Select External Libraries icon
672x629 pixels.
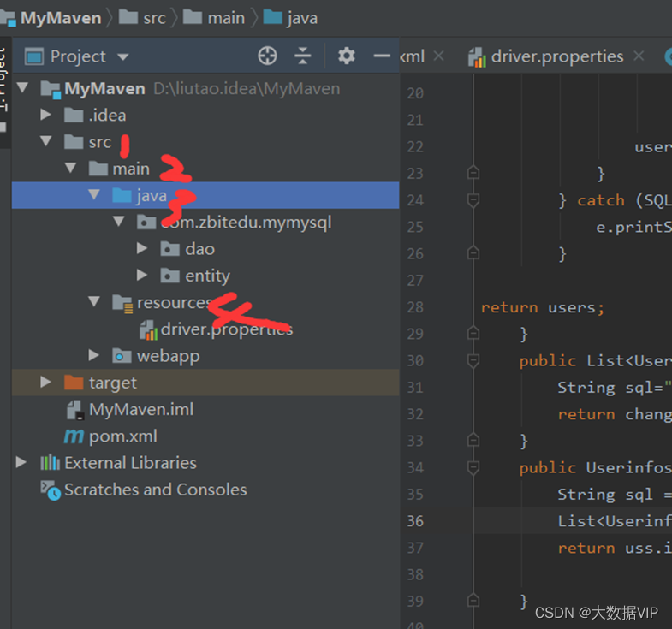coord(51,462)
